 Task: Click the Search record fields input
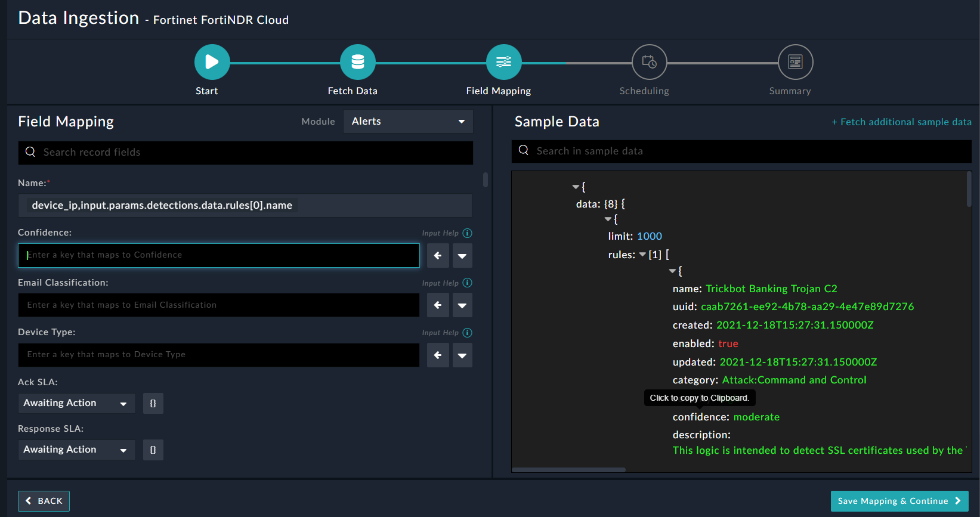click(x=246, y=153)
